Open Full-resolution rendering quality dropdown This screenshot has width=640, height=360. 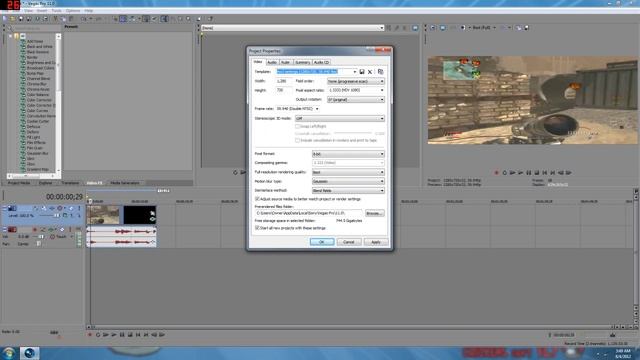pyautogui.click(x=348, y=172)
